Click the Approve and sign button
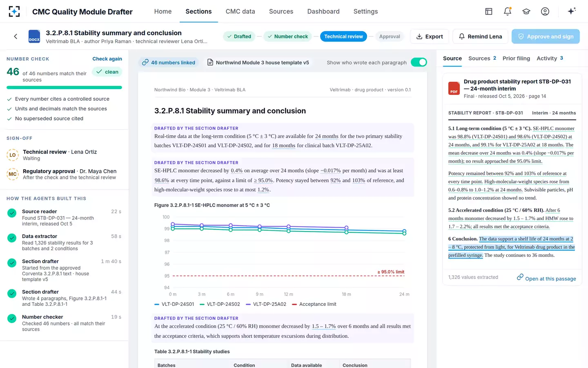This screenshot has height=368, width=588. (x=546, y=36)
